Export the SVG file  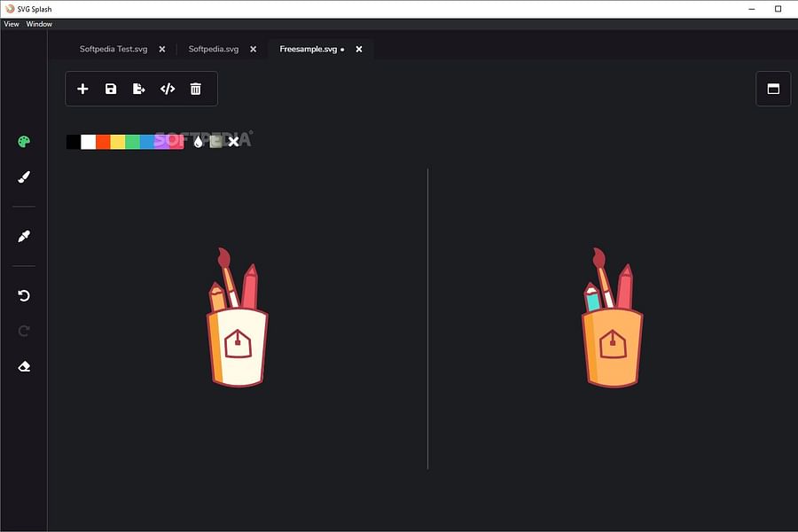138,89
